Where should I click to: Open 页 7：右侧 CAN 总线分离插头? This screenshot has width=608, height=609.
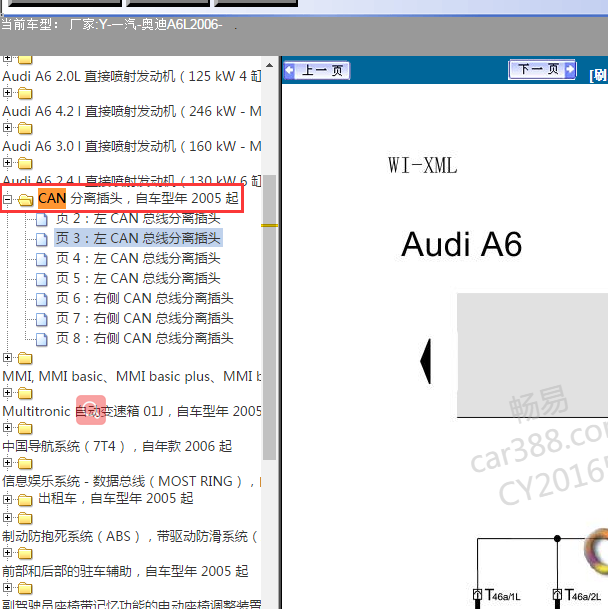point(144,318)
